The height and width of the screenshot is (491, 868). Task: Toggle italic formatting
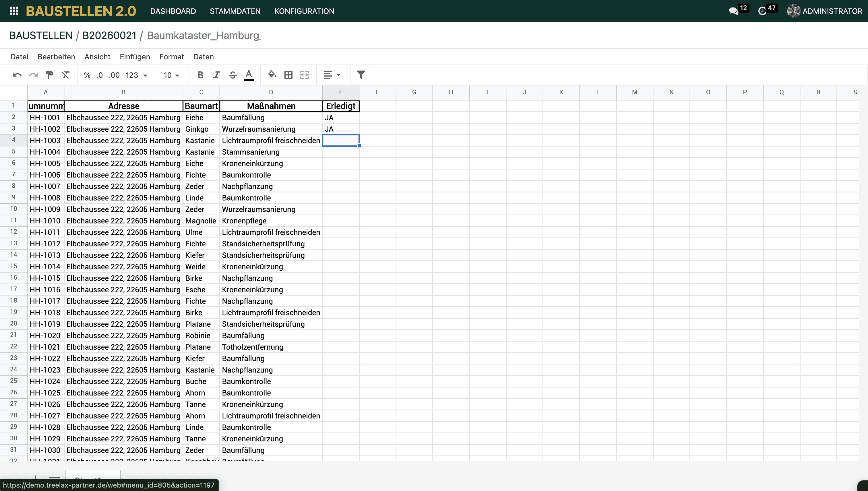click(x=216, y=75)
